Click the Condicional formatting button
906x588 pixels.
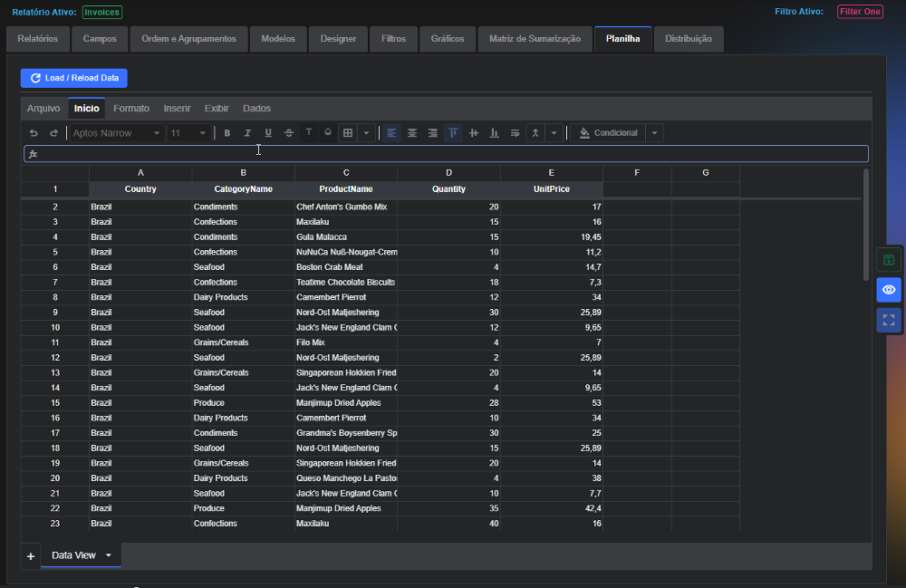click(x=609, y=133)
